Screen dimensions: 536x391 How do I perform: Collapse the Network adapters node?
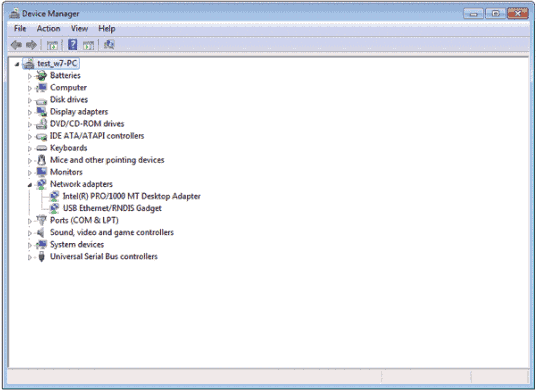(30, 185)
